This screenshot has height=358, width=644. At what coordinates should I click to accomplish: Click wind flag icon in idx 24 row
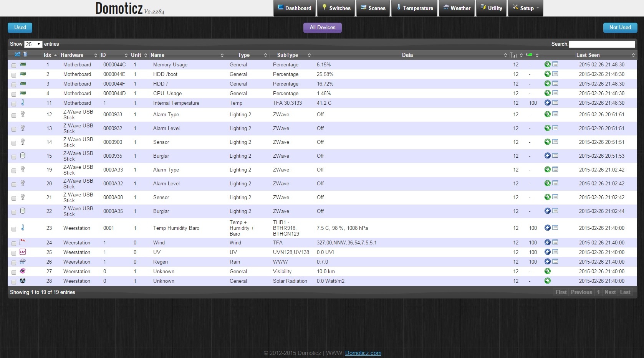(23, 242)
